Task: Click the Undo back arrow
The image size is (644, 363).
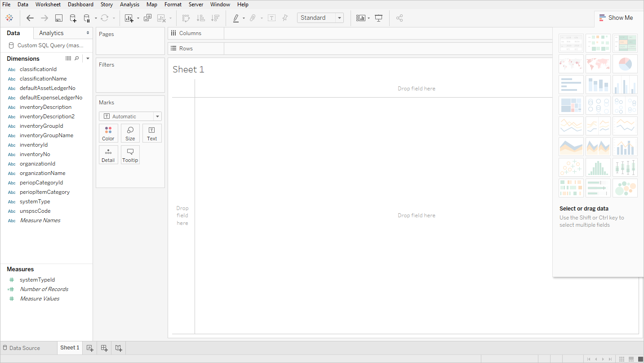Action: click(30, 18)
